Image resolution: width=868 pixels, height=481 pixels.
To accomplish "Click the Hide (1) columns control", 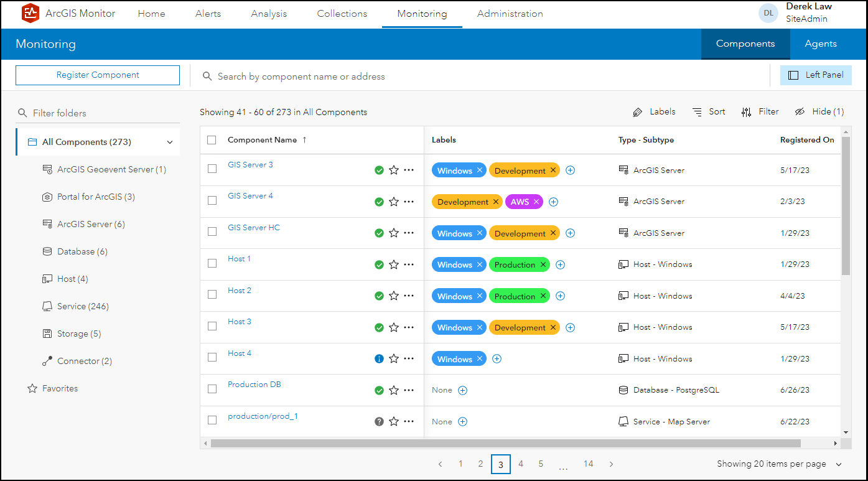I will coord(819,112).
